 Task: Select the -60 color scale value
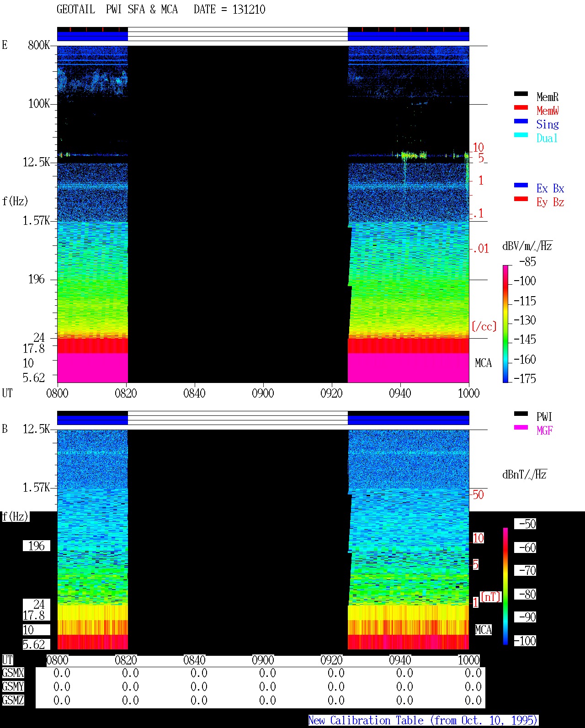coord(525,547)
